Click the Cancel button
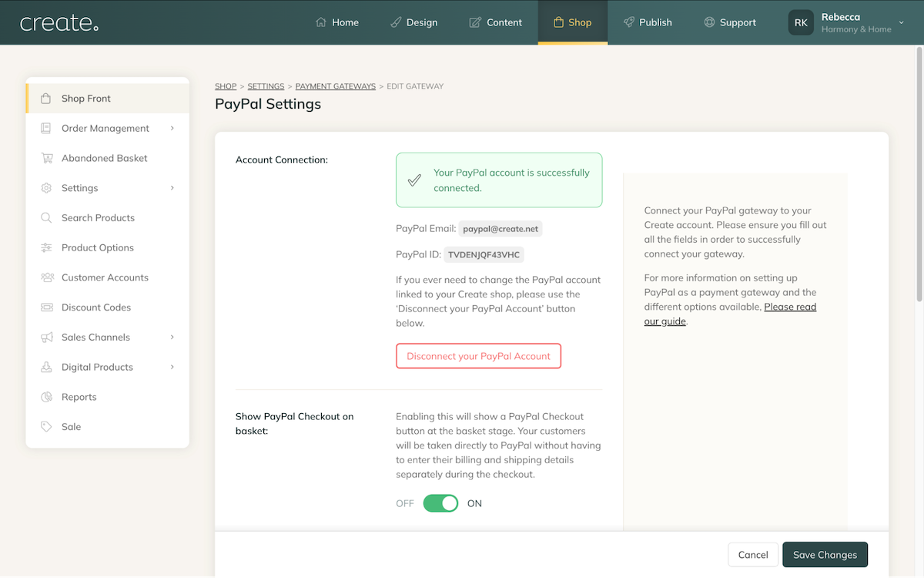The image size is (924, 578). 753,555
